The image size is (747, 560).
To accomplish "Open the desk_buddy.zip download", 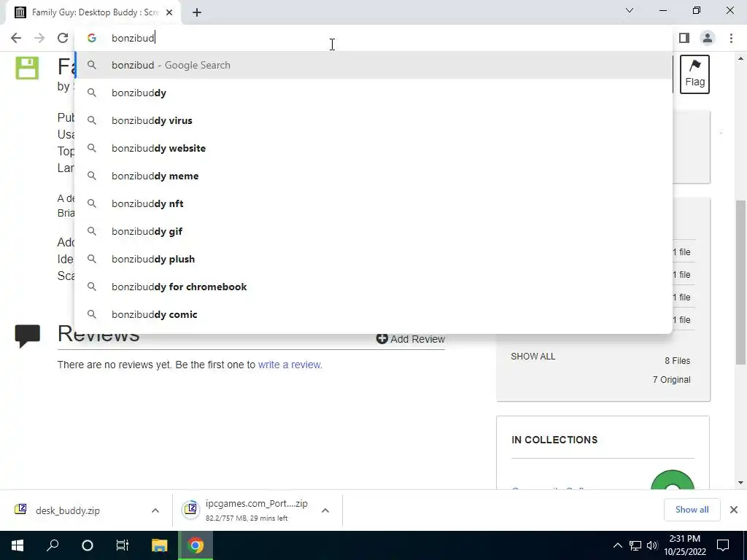I will tap(68, 510).
